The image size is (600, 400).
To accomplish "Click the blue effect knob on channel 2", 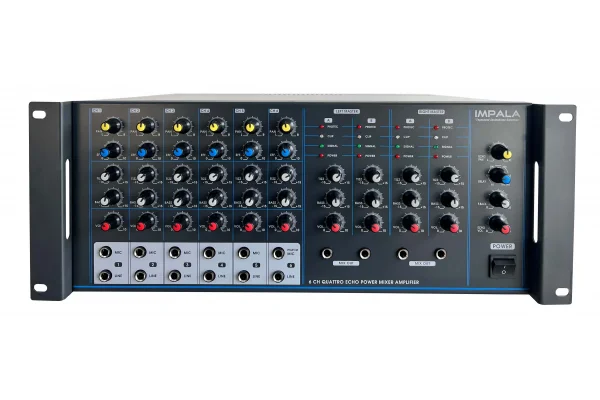I will (x=147, y=150).
